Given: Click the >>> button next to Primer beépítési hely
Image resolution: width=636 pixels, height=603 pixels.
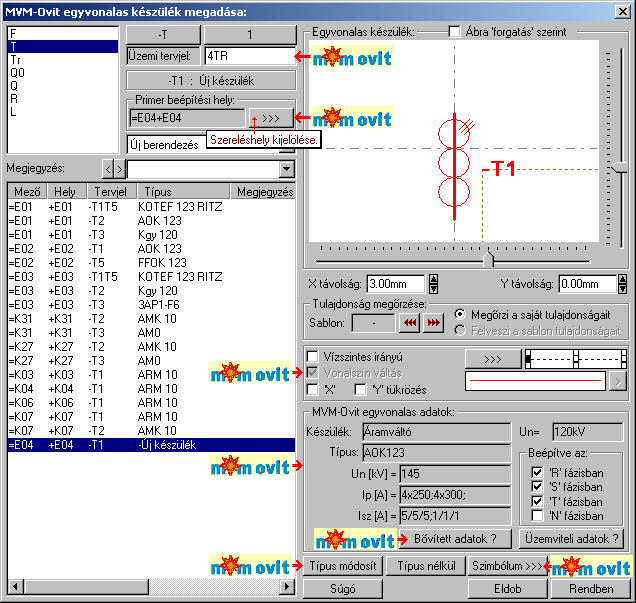Looking at the screenshot, I should point(271,118).
